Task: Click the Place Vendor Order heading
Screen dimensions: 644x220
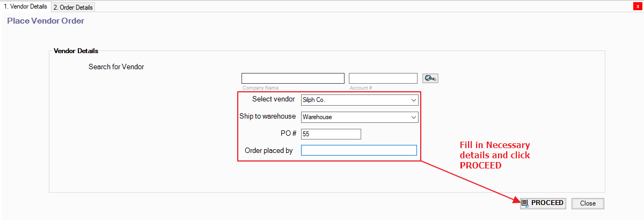Action: coord(46,21)
